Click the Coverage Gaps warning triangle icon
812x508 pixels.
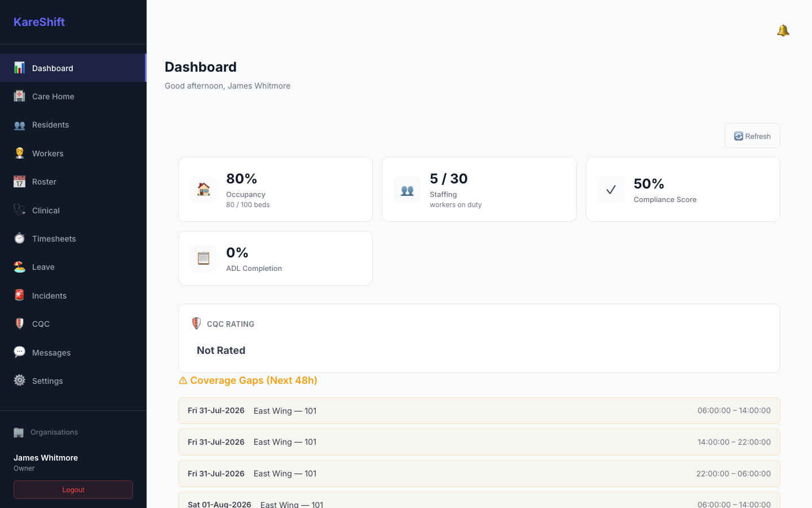[x=183, y=380]
